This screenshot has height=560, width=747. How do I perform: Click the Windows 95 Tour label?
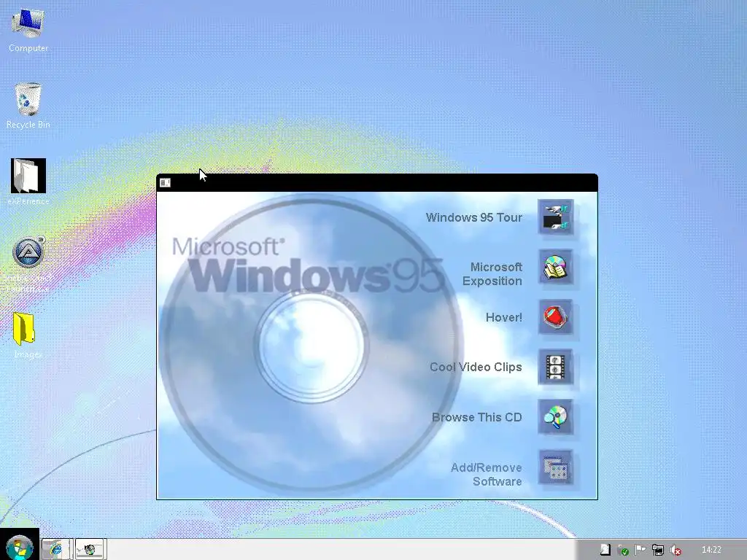474,217
